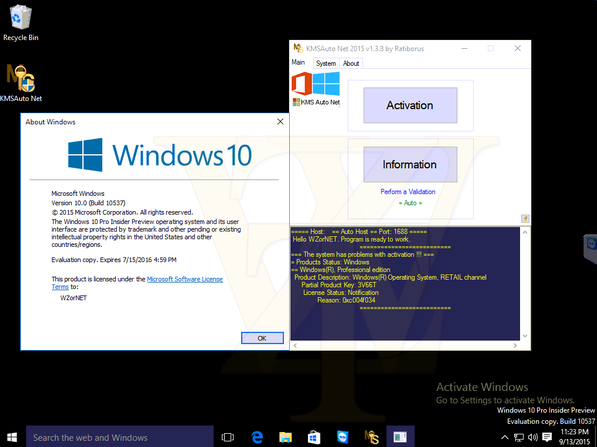This screenshot has width=597, height=447.
Task: Open the Store from the taskbar
Action: tap(314, 437)
